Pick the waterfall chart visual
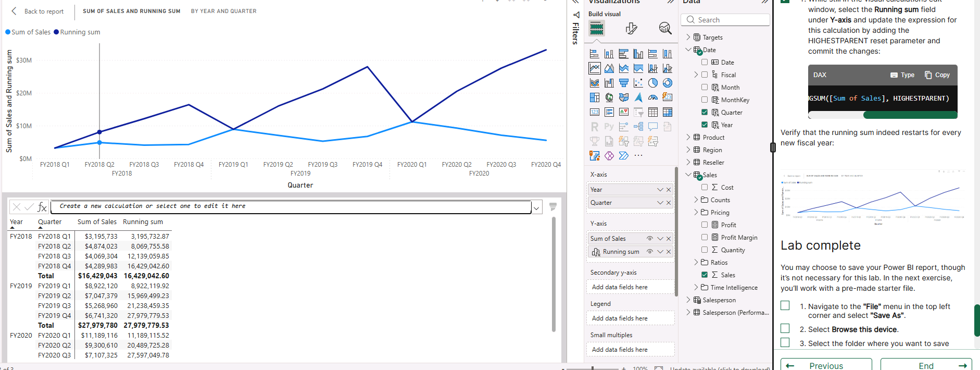 point(609,83)
